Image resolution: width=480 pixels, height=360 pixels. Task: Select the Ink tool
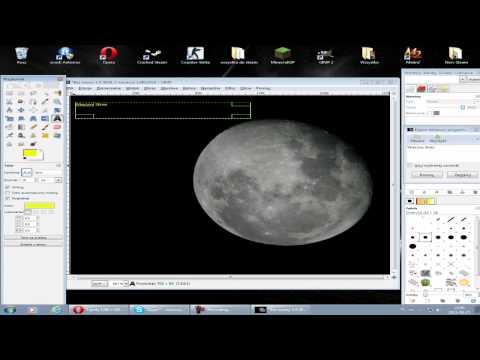coord(21,135)
